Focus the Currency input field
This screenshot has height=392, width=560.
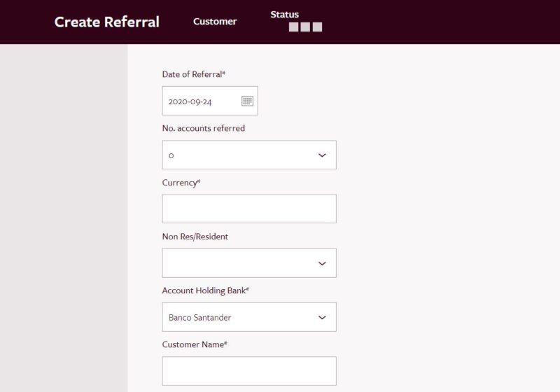tap(249, 209)
